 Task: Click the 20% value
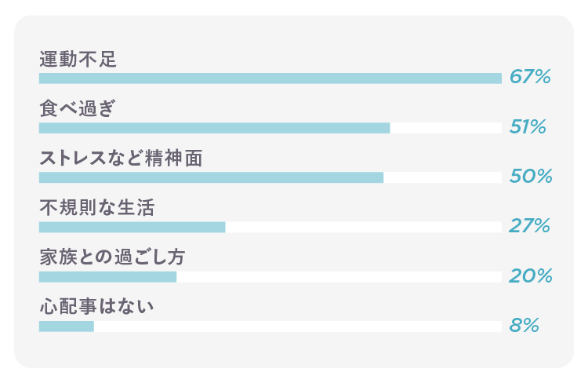(531, 275)
